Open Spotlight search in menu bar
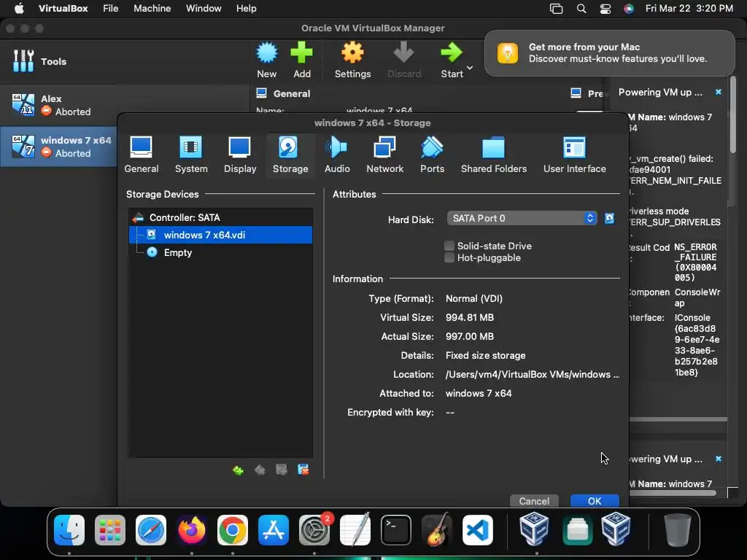 581,9
